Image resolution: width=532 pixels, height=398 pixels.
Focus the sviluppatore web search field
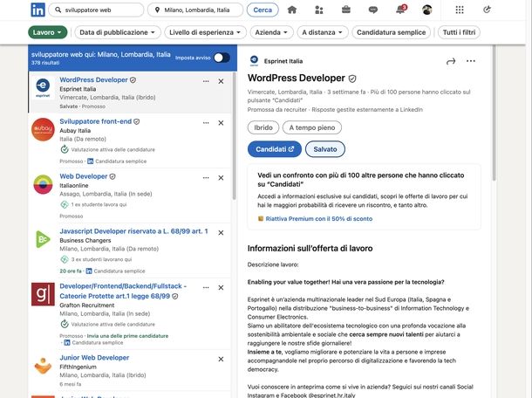tap(96, 10)
